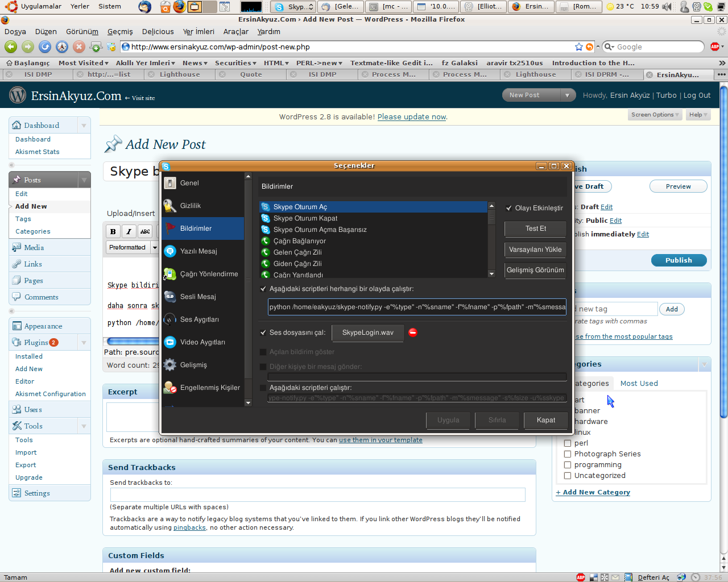Screen dimensions: 728x582
Task: Toggle bold in the post editor
Action: coord(113,231)
